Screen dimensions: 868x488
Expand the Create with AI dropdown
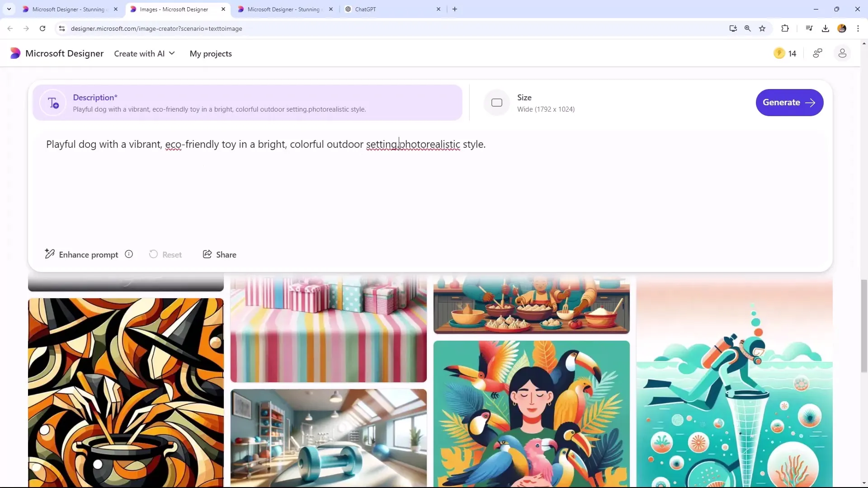(146, 54)
